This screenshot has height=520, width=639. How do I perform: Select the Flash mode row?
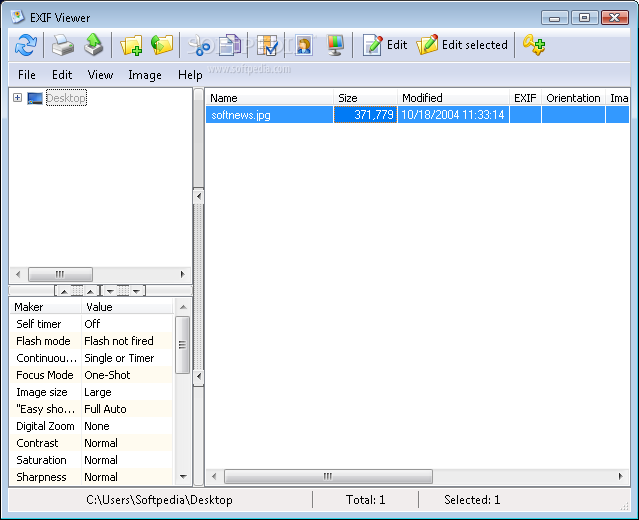[92, 341]
